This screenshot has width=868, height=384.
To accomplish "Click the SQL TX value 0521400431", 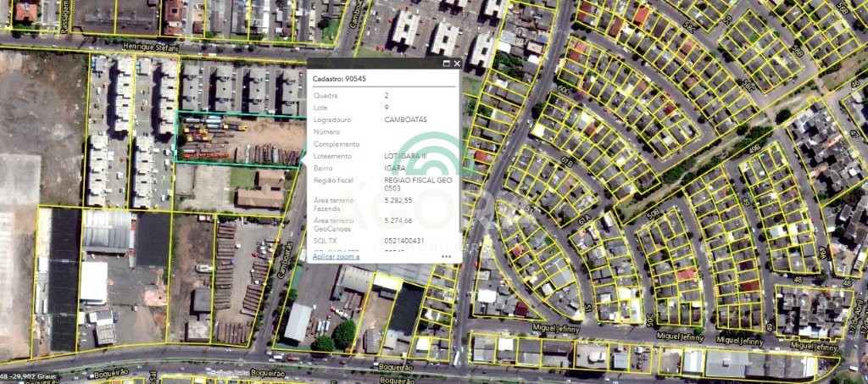I will click(403, 242).
